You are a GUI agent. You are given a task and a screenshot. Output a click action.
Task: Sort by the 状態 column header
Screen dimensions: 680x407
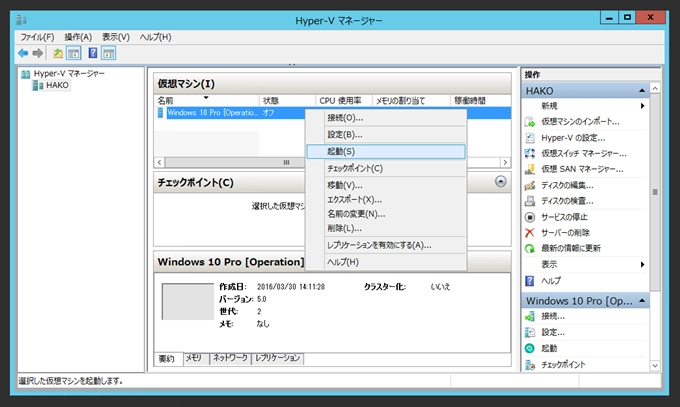[287, 101]
